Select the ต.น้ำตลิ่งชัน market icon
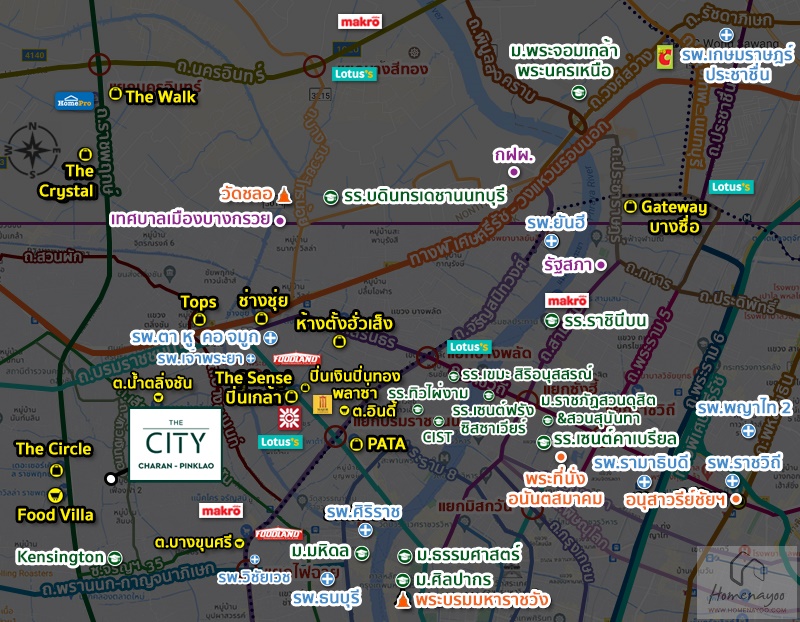 click(x=159, y=396)
